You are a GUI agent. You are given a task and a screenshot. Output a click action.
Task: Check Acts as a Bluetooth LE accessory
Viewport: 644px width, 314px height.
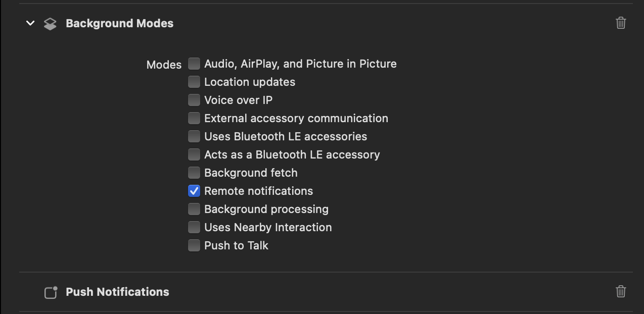tap(194, 154)
